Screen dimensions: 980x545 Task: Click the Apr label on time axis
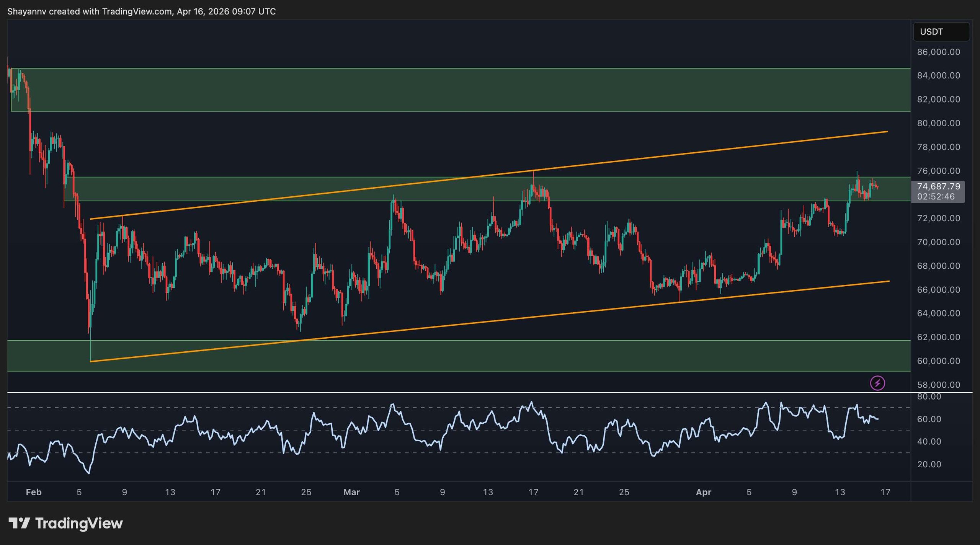click(x=703, y=492)
